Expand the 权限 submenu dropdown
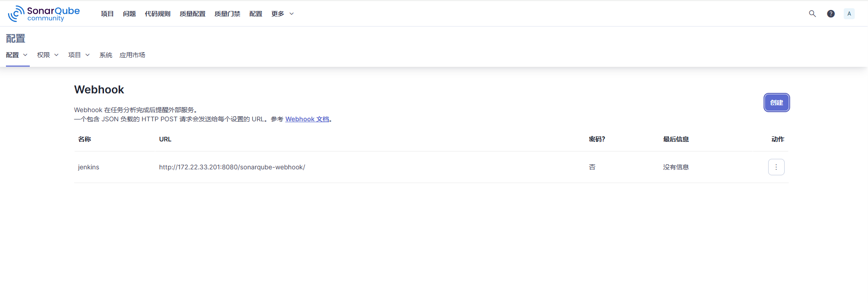868x303 pixels. [48, 55]
